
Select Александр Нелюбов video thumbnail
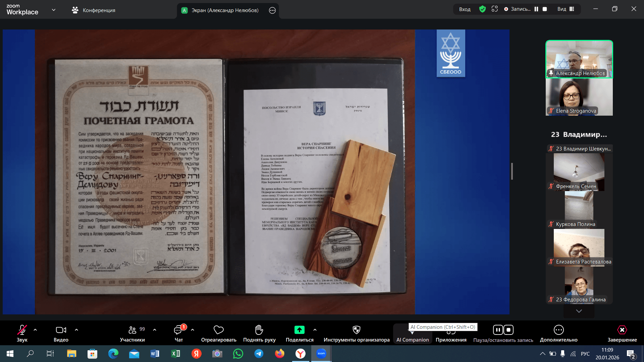click(x=579, y=59)
